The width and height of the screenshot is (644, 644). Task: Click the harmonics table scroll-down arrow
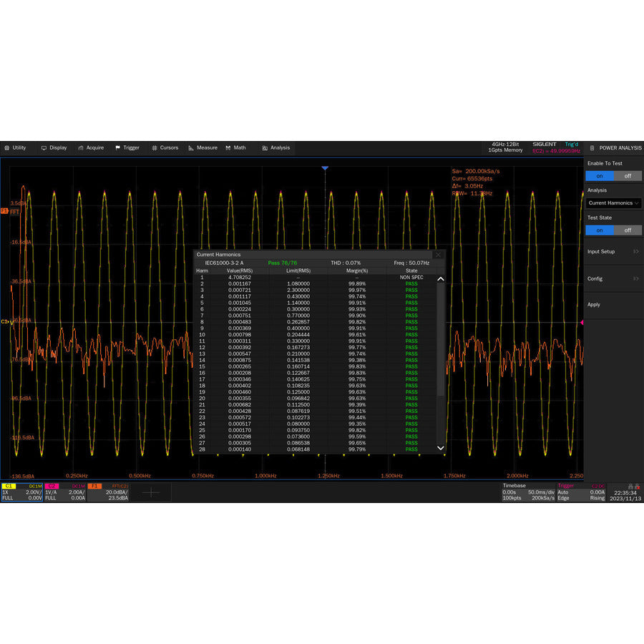point(441,447)
